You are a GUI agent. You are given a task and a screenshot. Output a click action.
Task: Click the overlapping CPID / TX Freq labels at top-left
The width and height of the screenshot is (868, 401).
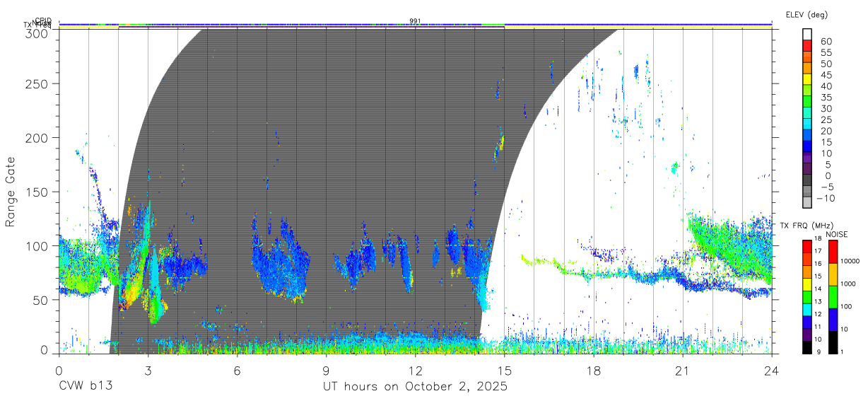click(x=38, y=23)
